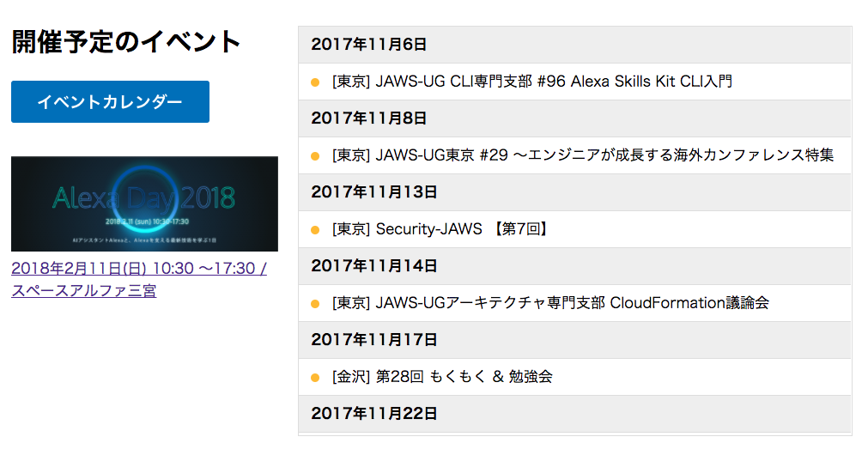
Task: Select the JAWS-UG CLI専門支部 #96 event
Action: 532,82
